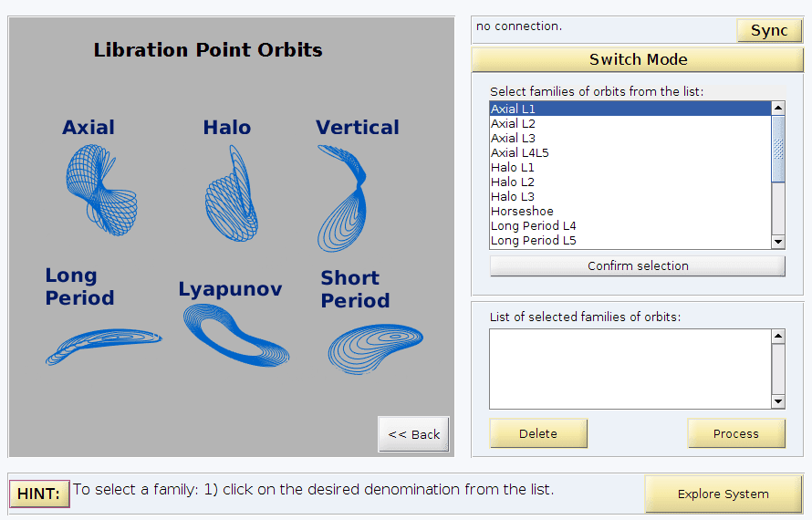The image size is (812, 520).
Task: Click the Confirm selection button
Action: click(x=637, y=266)
